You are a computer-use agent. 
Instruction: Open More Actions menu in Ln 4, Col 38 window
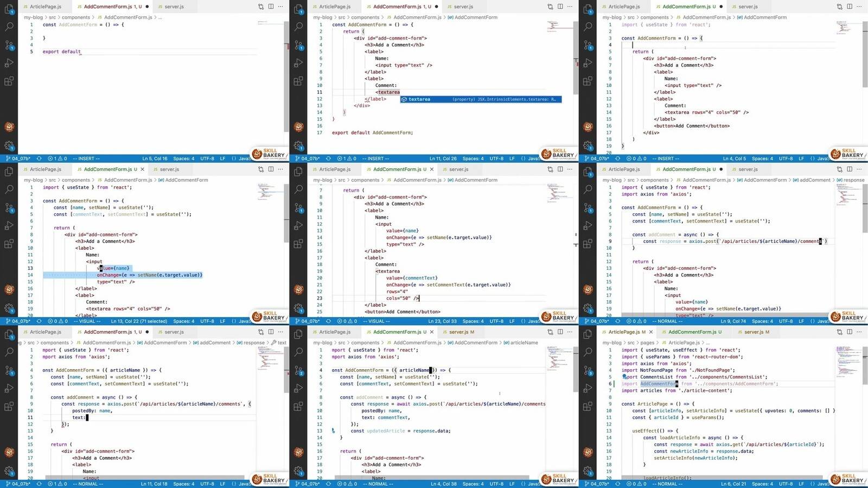(x=570, y=332)
